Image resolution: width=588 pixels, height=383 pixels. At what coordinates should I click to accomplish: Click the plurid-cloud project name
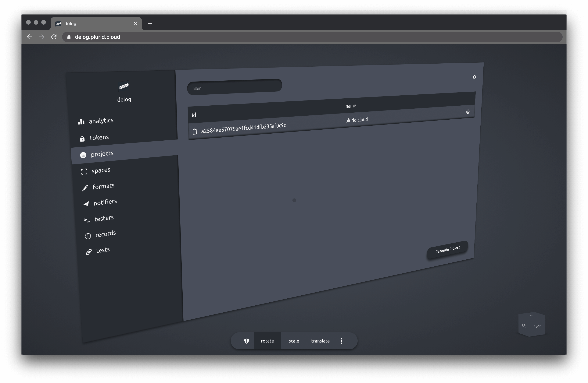click(x=356, y=120)
